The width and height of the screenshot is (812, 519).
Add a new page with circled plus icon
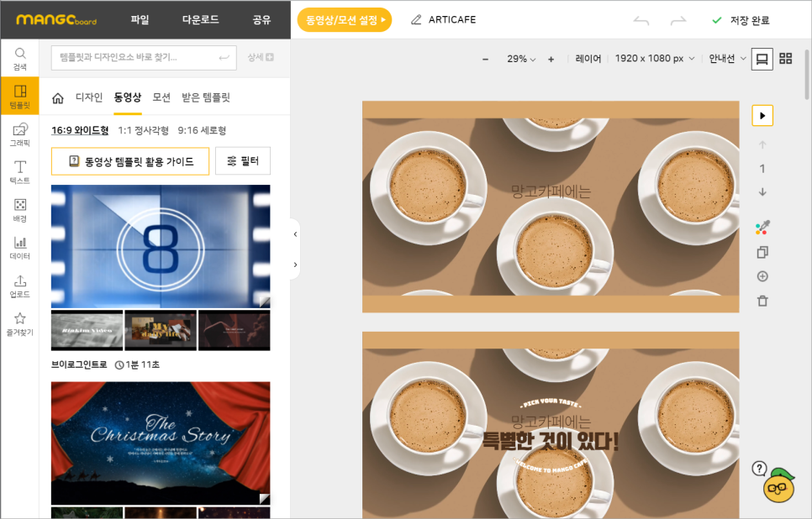762,276
